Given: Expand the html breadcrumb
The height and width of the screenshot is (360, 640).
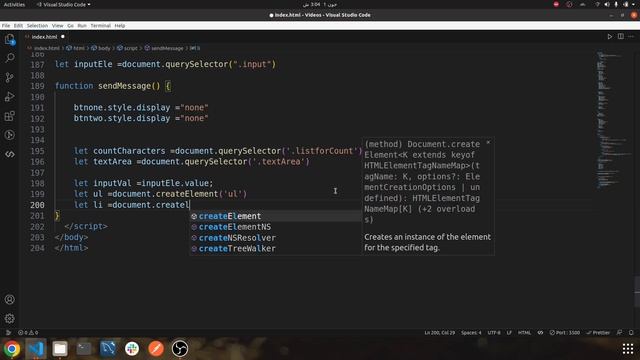Looking at the screenshot, I should point(76,48).
